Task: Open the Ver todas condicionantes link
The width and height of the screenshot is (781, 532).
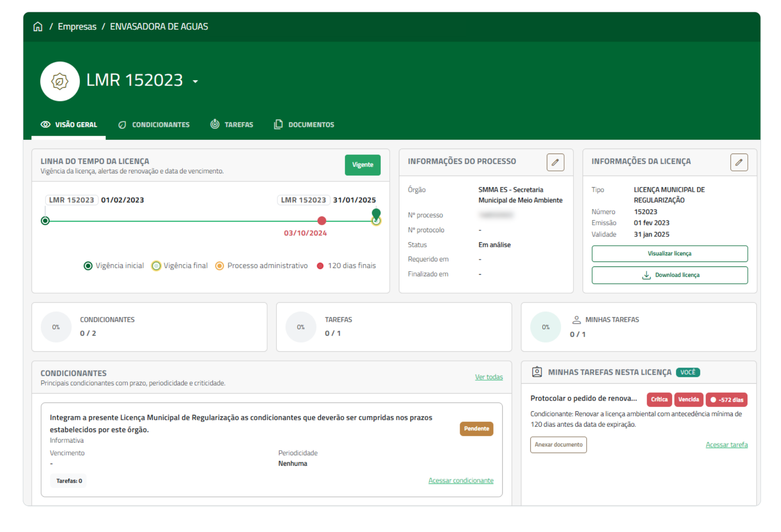Action: point(489,377)
